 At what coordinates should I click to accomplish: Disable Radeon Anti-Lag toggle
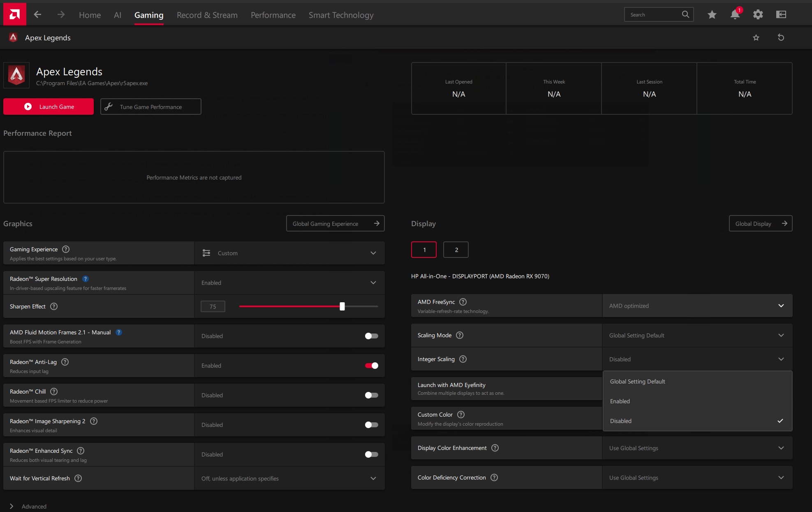372,366
